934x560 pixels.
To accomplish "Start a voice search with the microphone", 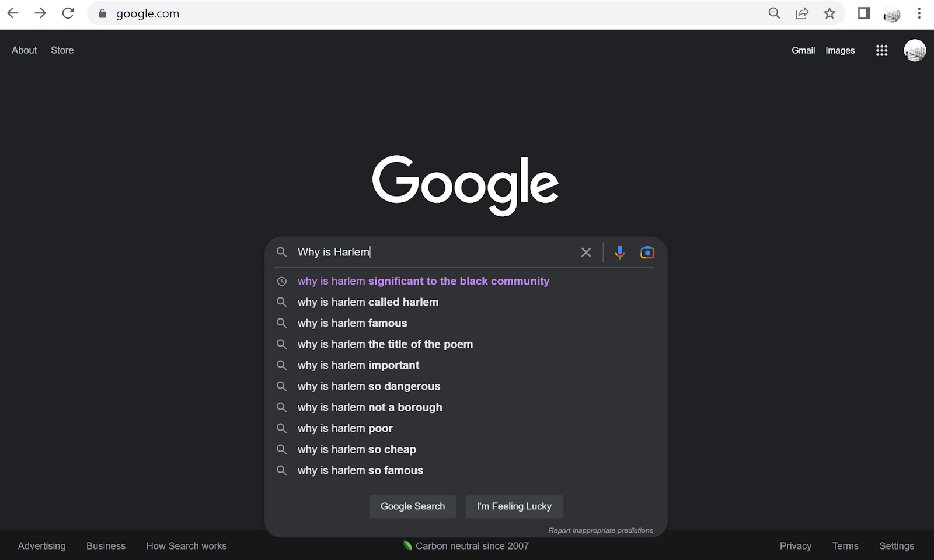I will [620, 252].
